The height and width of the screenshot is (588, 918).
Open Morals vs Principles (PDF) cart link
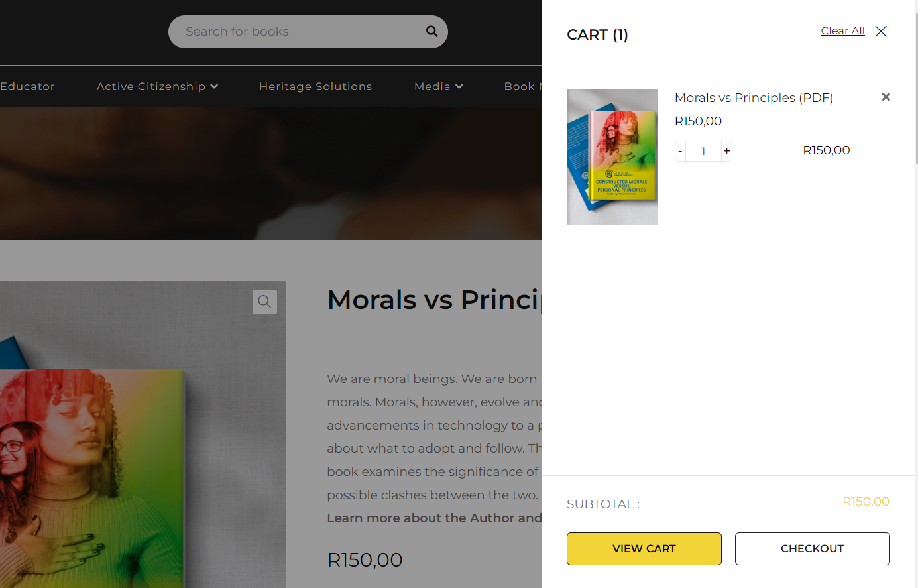point(754,98)
